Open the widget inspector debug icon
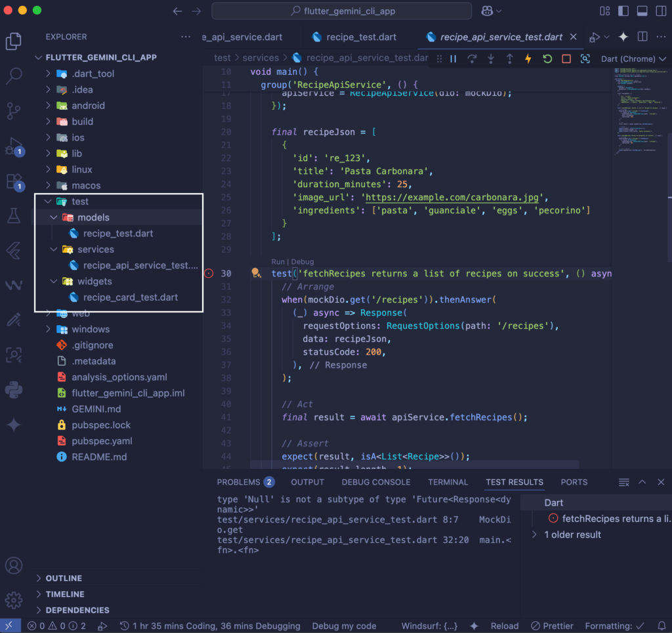 pyautogui.click(x=585, y=58)
